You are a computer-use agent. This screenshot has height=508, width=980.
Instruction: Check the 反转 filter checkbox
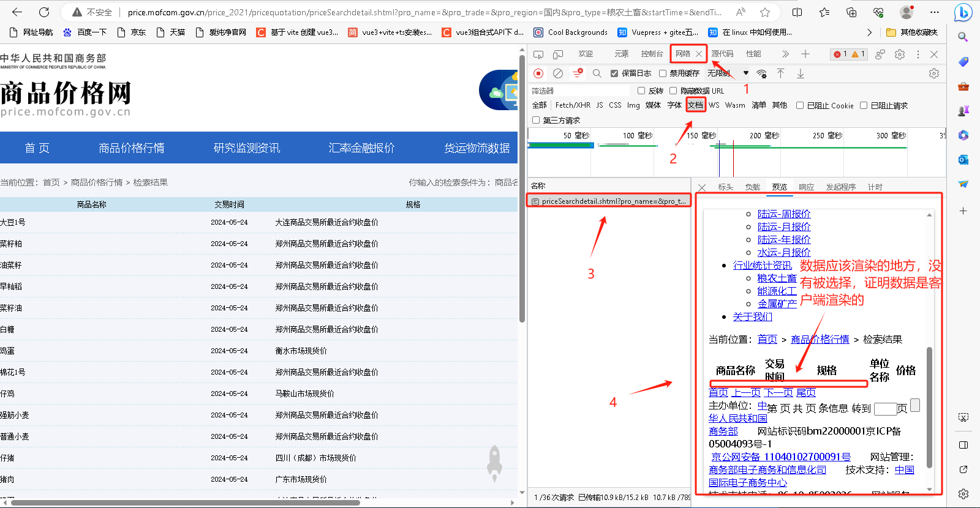click(x=641, y=91)
